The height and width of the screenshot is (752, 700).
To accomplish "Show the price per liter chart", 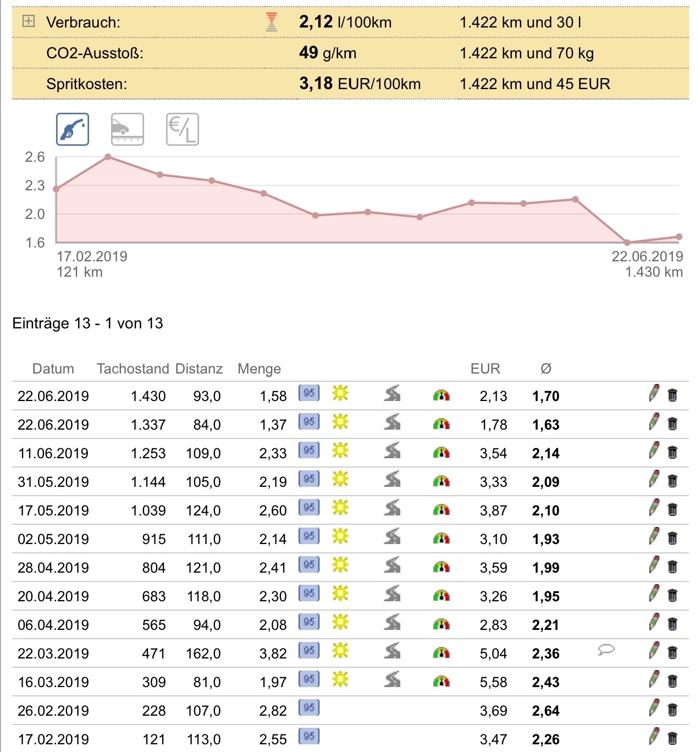I will (x=182, y=129).
